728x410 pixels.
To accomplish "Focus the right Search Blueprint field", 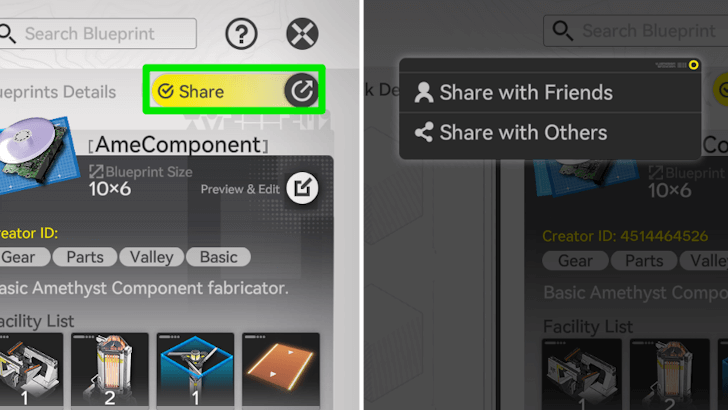I will tap(636, 31).
